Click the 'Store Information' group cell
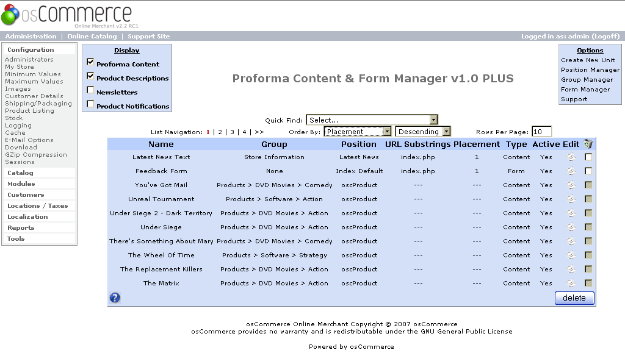The width and height of the screenshot is (625, 364). (x=274, y=157)
